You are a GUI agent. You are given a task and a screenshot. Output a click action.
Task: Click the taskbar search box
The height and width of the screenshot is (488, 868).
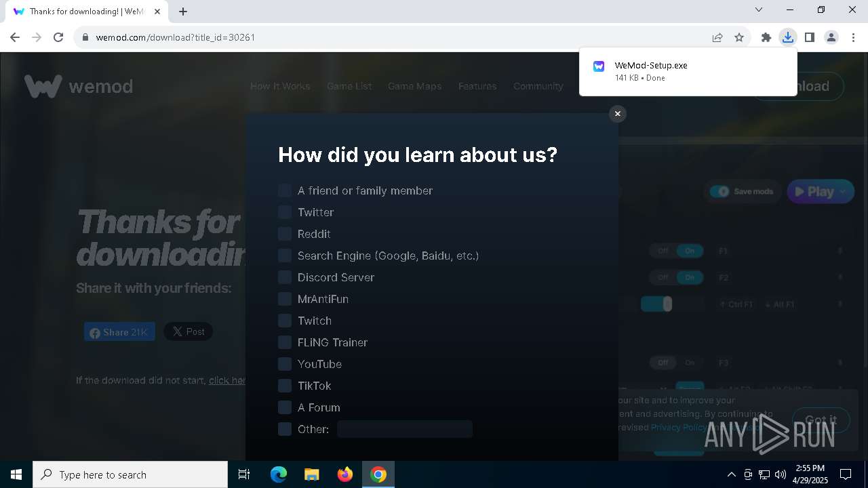pyautogui.click(x=130, y=474)
